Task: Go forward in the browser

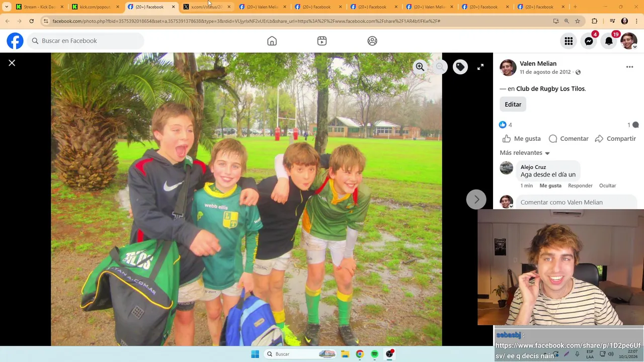Action: click(19, 21)
